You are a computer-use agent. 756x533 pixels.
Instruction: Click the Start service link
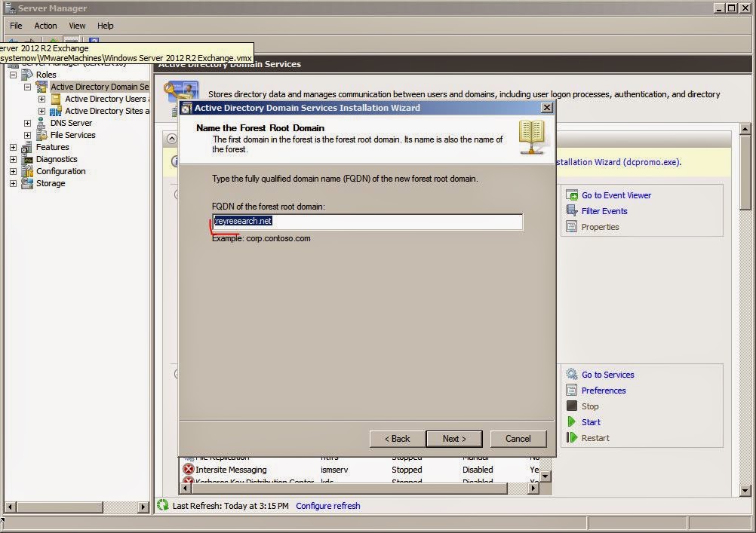click(591, 422)
